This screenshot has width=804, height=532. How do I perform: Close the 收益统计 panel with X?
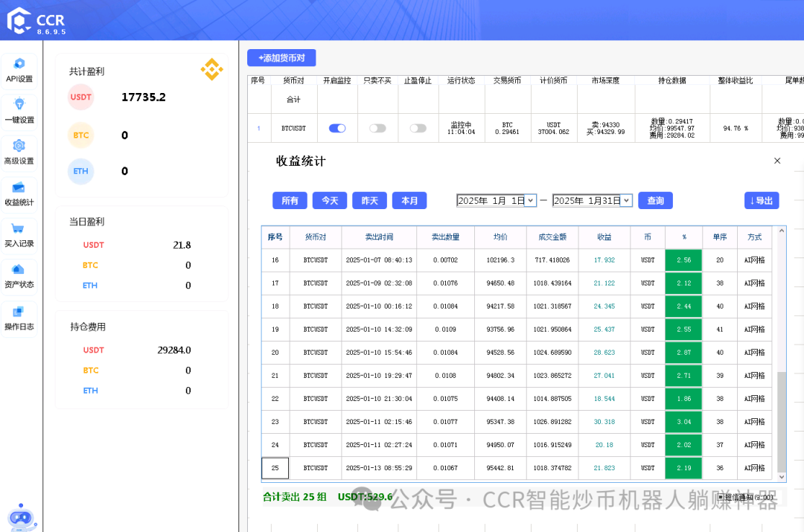point(777,161)
